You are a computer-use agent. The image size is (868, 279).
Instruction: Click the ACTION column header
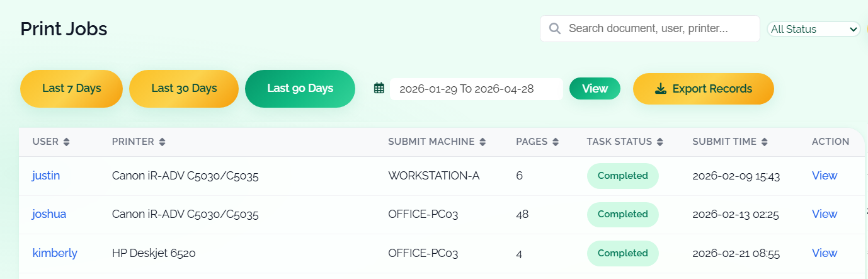(830, 142)
